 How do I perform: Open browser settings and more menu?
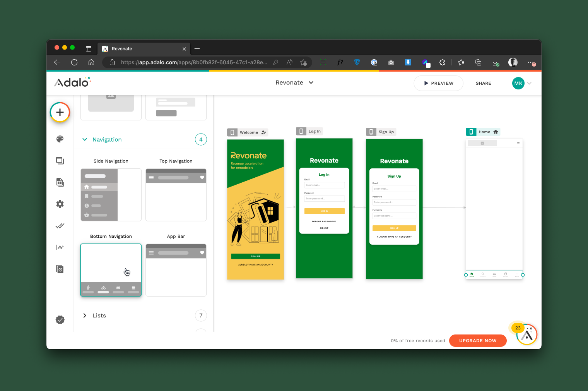[531, 62]
